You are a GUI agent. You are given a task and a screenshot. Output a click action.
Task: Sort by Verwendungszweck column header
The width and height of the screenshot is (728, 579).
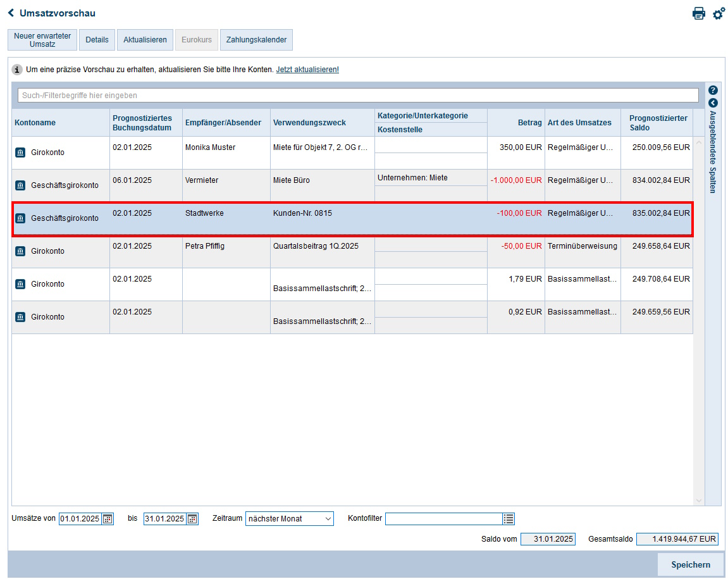[322, 123]
